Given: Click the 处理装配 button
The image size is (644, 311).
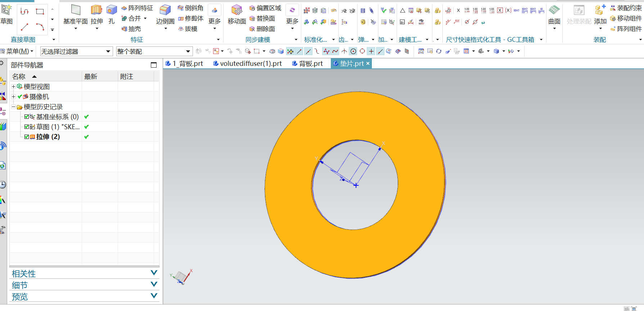Looking at the screenshot, I should point(579,14).
